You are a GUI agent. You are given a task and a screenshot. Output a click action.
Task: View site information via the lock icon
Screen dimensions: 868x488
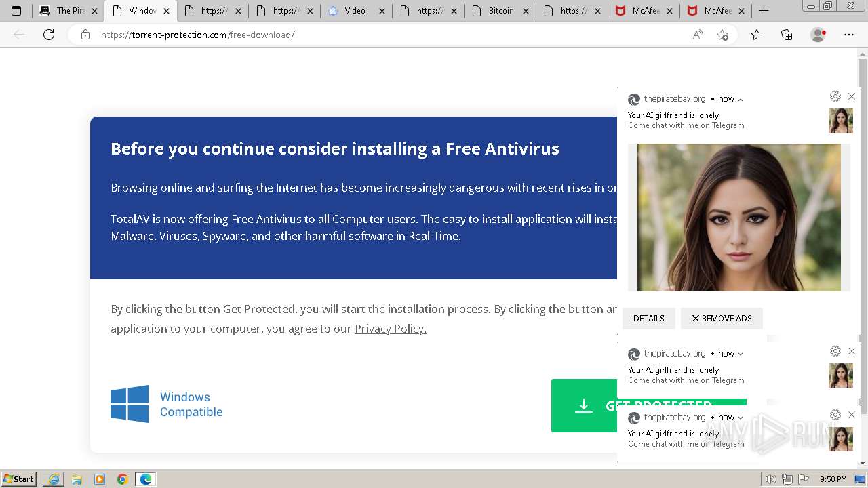pos(85,35)
